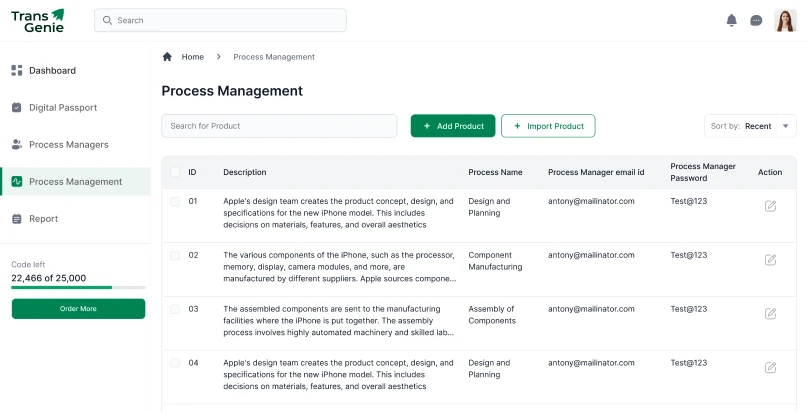Click the email in row 03
The image size is (808, 413).
(591, 309)
